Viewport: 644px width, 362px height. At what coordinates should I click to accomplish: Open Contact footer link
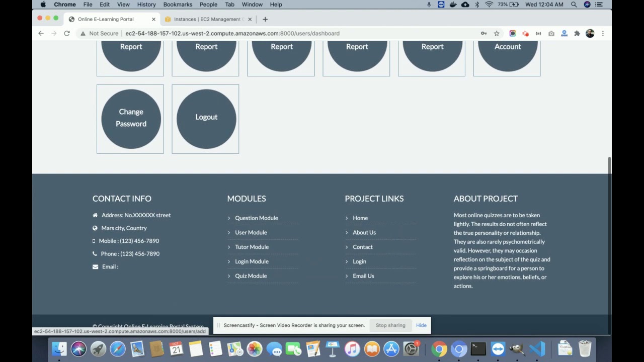coord(363,247)
